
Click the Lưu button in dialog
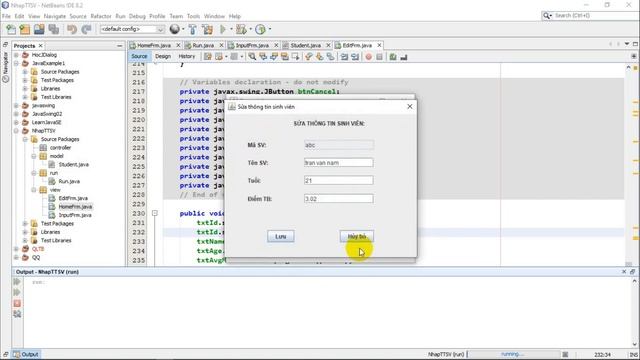pos(280,236)
